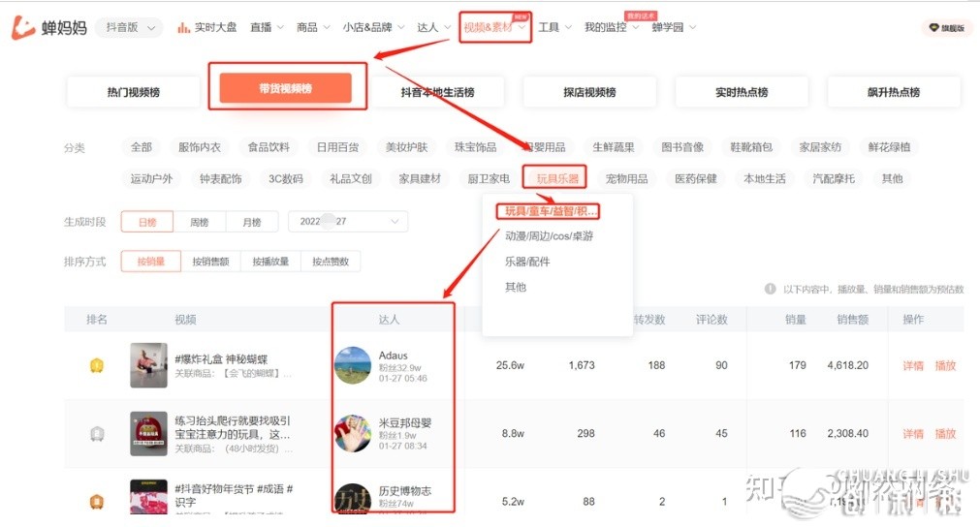This screenshot has height=527, width=980.
Task: Select 周榜 time period
Action: tap(200, 222)
